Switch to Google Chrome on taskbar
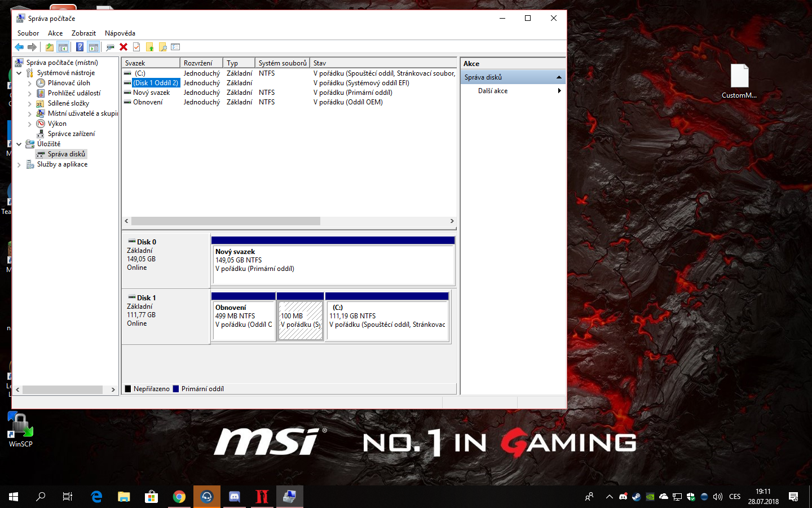The image size is (812, 508). click(x=179, y=497)
